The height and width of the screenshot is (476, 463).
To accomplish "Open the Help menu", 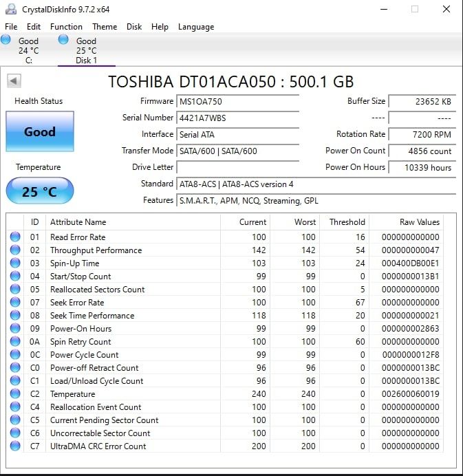I will [160, 27].
